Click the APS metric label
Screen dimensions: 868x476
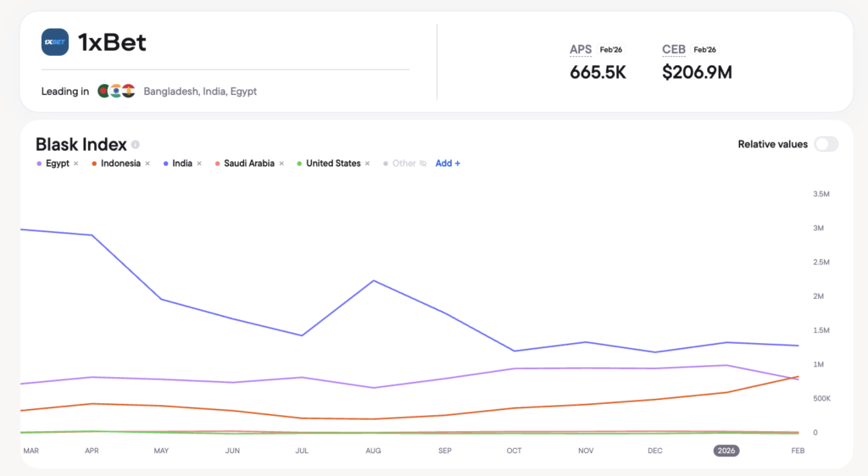click(581, 50)
